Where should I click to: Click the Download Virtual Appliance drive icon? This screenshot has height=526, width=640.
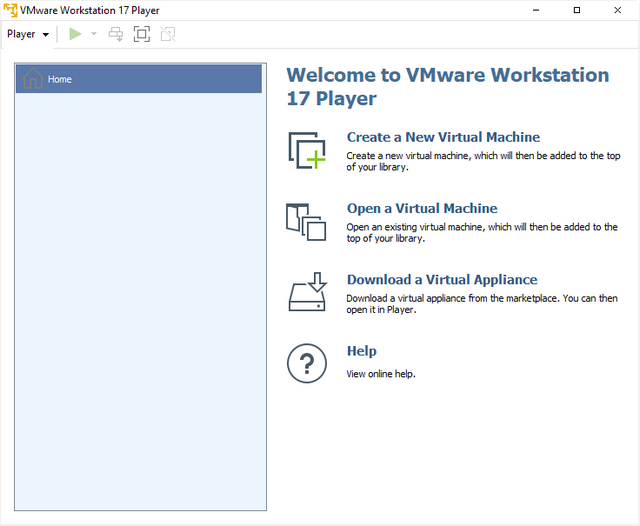coord(307,292)
